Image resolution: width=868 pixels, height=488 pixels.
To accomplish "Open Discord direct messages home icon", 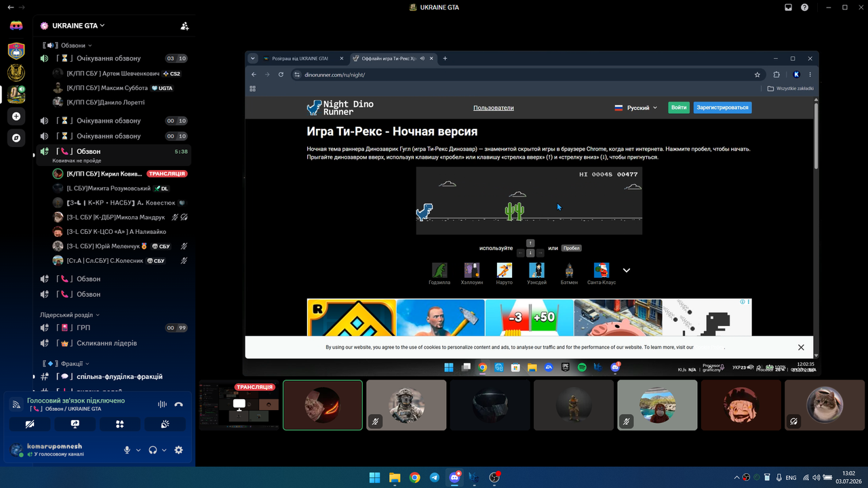I will 16,26.
